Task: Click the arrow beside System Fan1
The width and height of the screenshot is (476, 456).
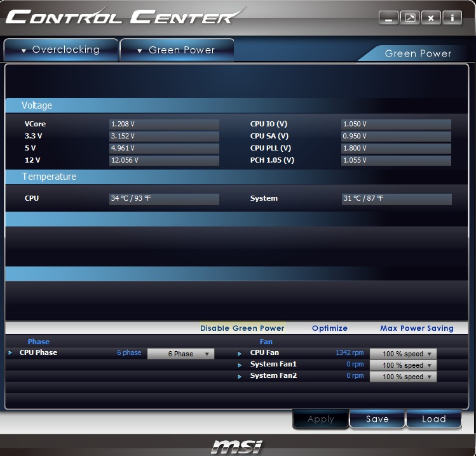Action: click(240, 365)
